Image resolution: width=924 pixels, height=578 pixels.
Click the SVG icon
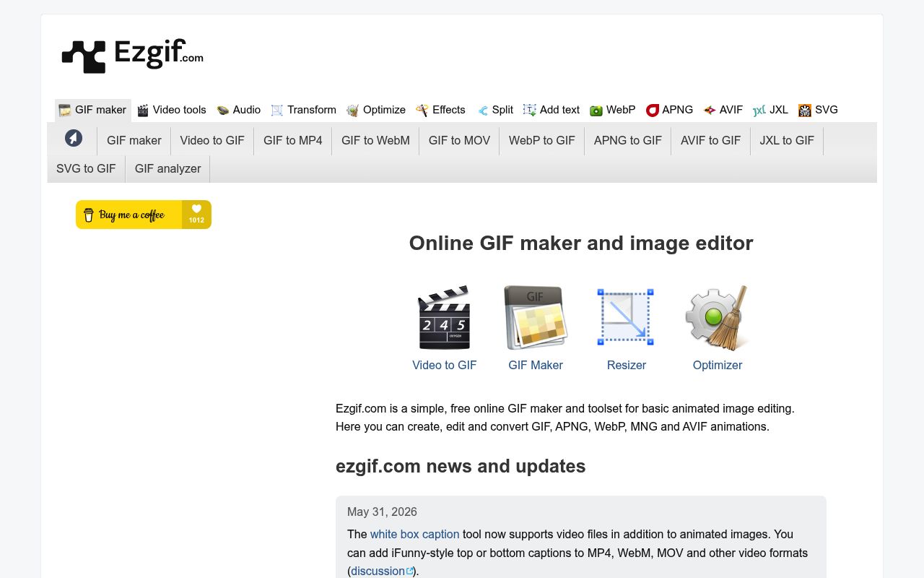[x=805, y=110]
